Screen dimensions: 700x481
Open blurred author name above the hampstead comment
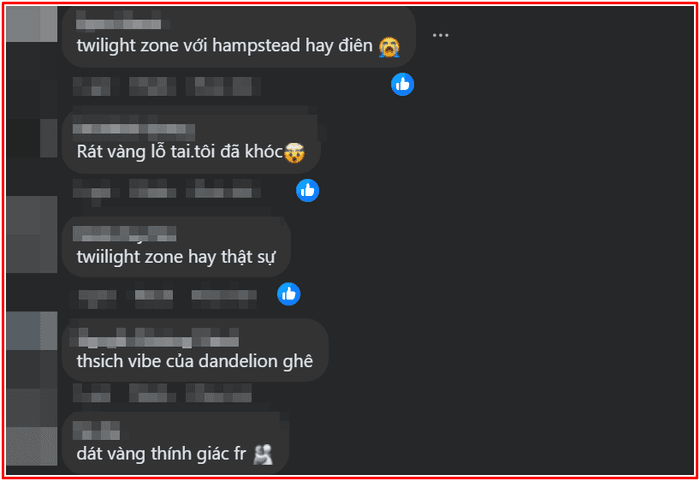118,24
